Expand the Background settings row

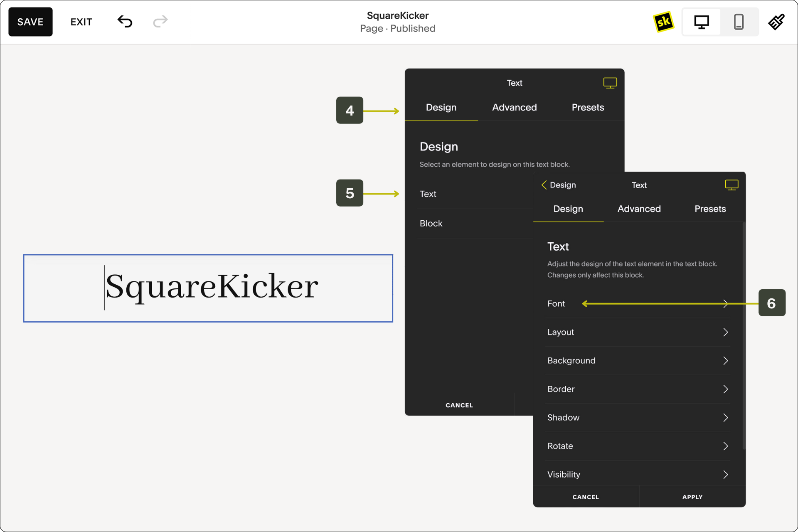pyautogui.click(x=638, y=361)
